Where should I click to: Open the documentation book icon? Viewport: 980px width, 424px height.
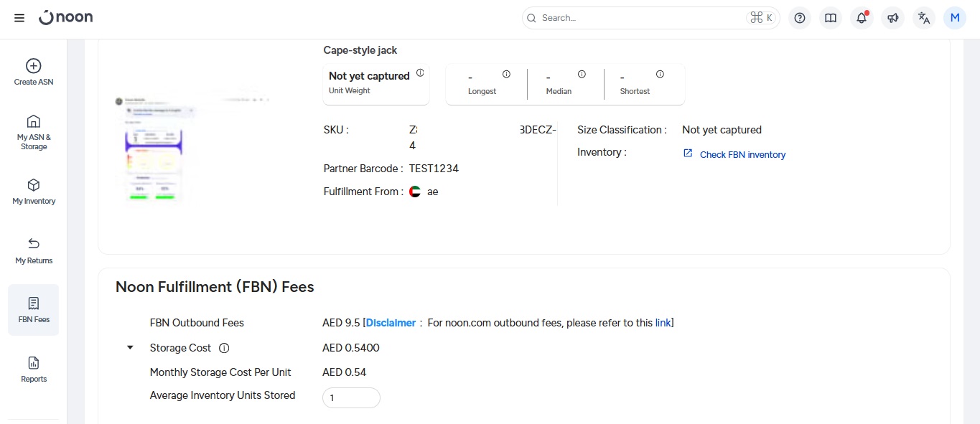point(831,18)
